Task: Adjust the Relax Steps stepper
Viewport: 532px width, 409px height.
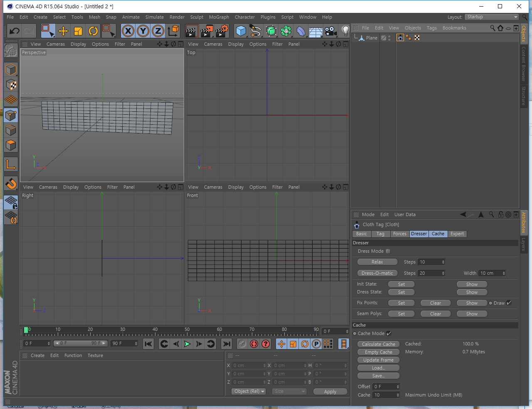Action: (x=443, y=262)
